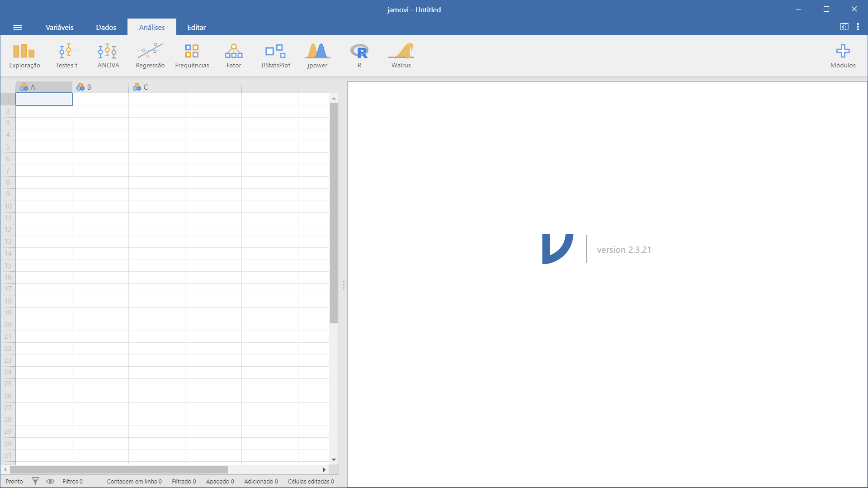
Task: Select column header C
Action: click(x=157, y=87)
